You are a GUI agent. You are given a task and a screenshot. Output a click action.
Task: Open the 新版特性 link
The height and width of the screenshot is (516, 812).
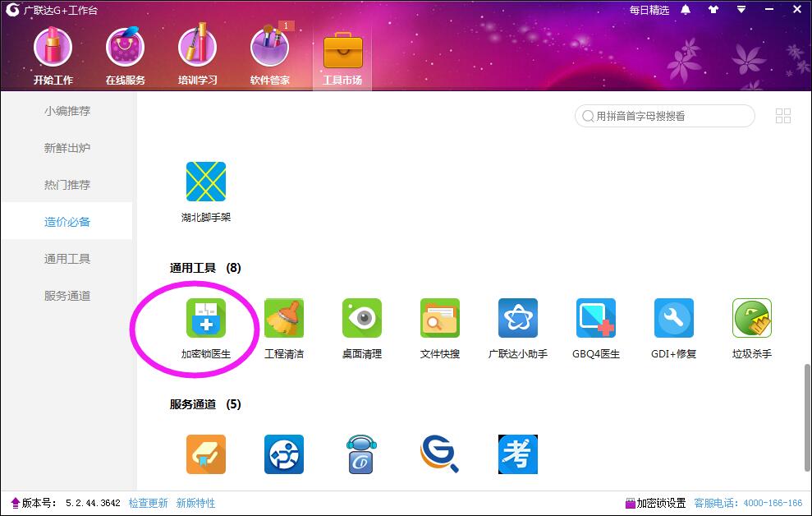pos(195,503)
